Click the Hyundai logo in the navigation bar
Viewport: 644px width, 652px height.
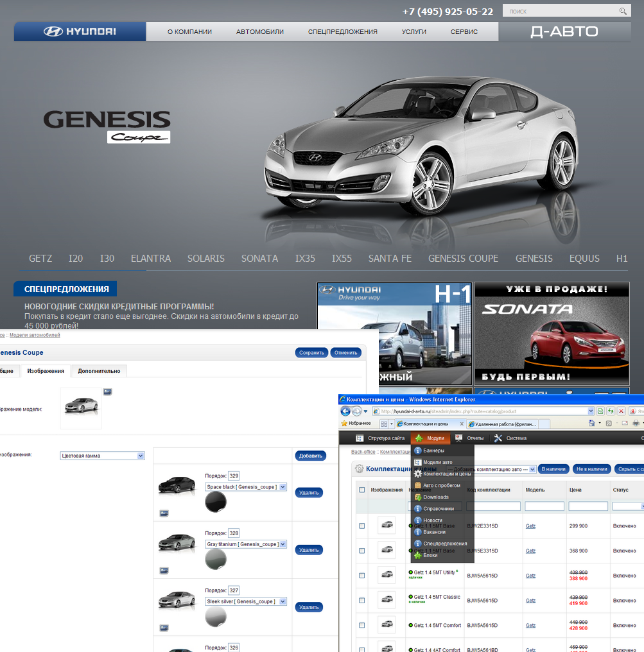(80, 31)
